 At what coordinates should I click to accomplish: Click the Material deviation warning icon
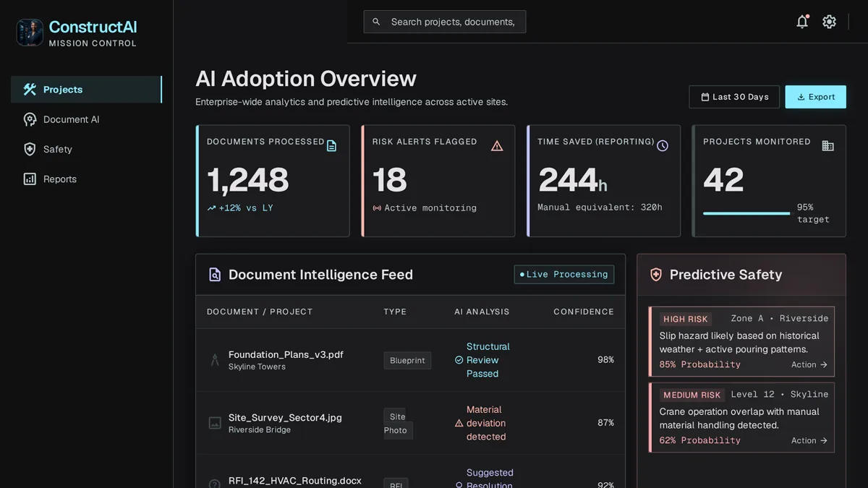[x=459, y=423]
